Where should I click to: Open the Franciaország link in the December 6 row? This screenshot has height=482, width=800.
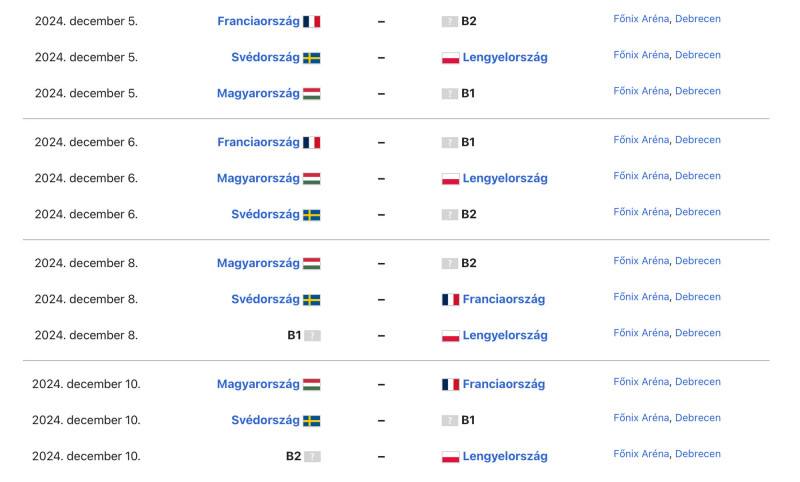tap(258, 142)
